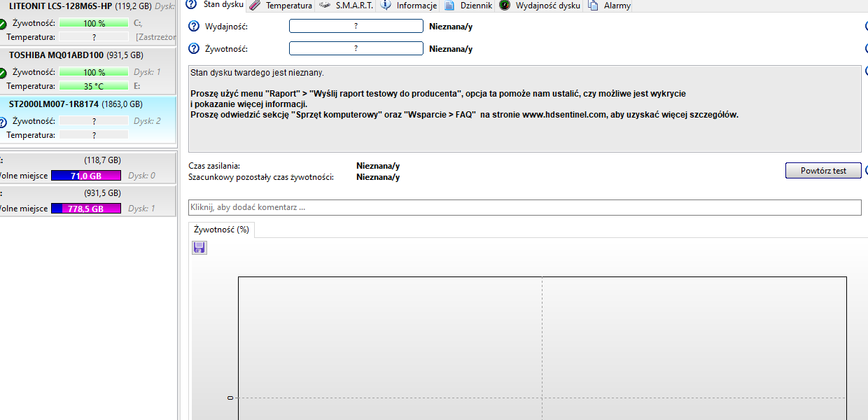
Task: Click the Temperatura tab thermometer icon
Action: click(255, 6)
